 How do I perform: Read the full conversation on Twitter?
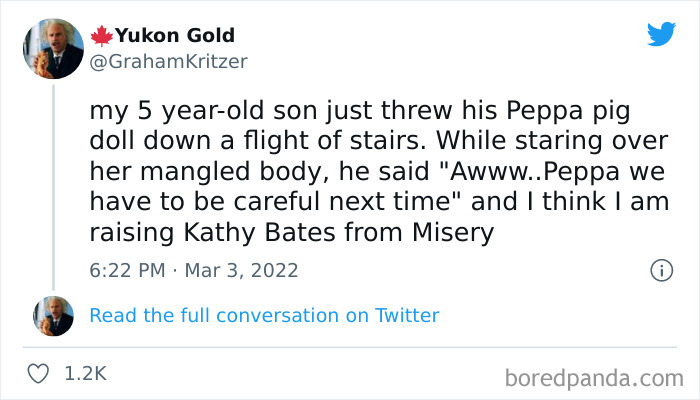pos(264,315)
